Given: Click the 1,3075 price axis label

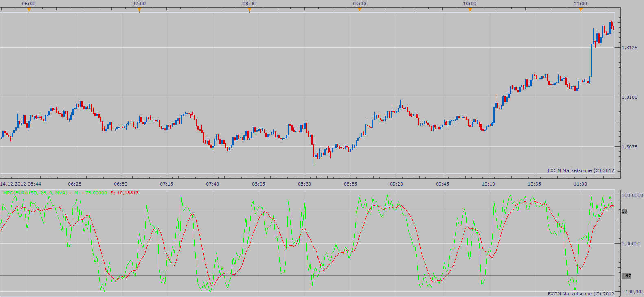Looking at the screenshot, I should coord(629,147).
